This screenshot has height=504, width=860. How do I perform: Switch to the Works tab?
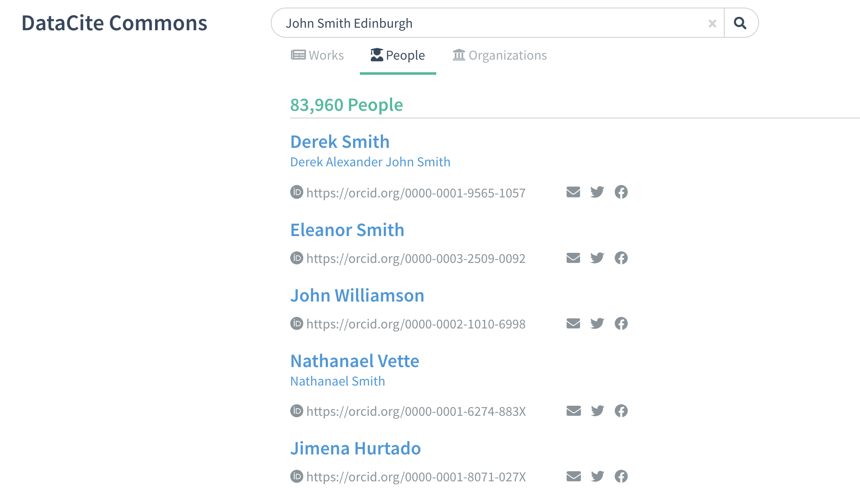(317, 55)
